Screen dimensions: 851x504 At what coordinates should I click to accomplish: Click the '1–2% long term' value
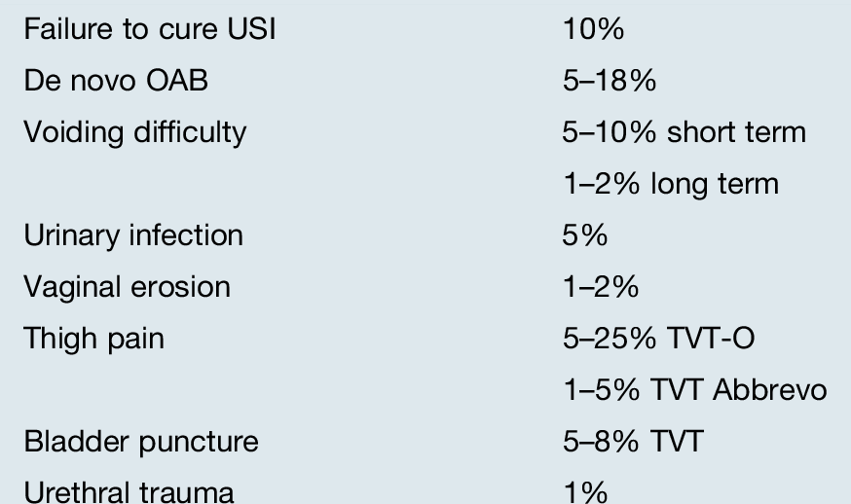tap(670, 184)
